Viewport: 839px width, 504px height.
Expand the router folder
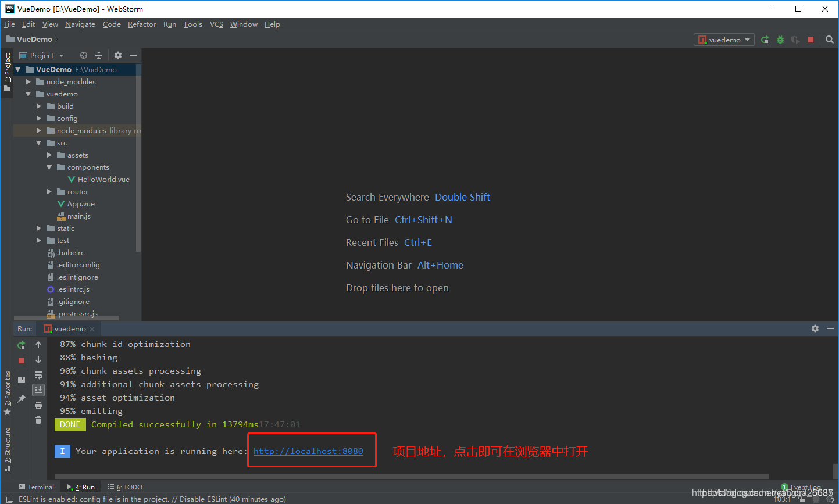[x=49, y=192]
